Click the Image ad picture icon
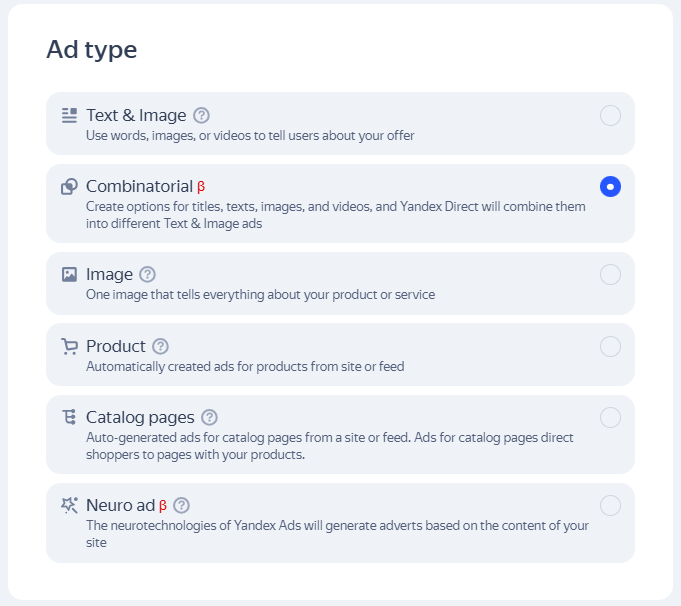681x606 pixels. pyautogui.click(x=69, y=274)
